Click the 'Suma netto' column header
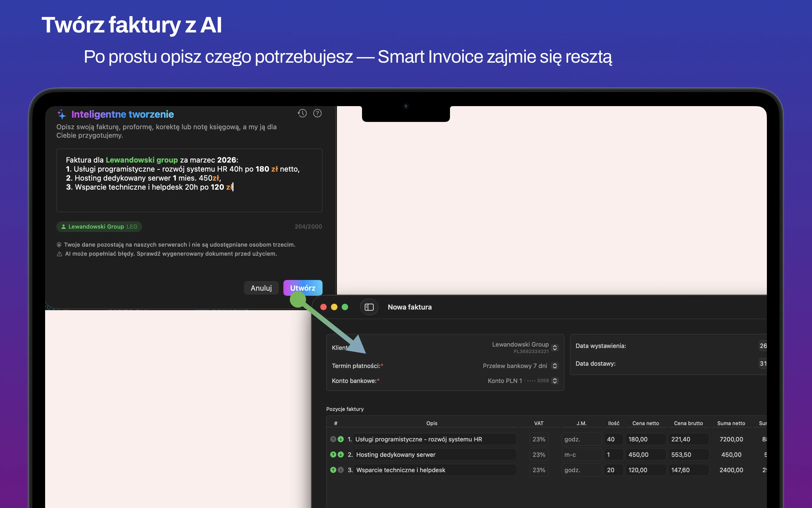The height and width of the screenshot is (508, 812). [731, 423]
